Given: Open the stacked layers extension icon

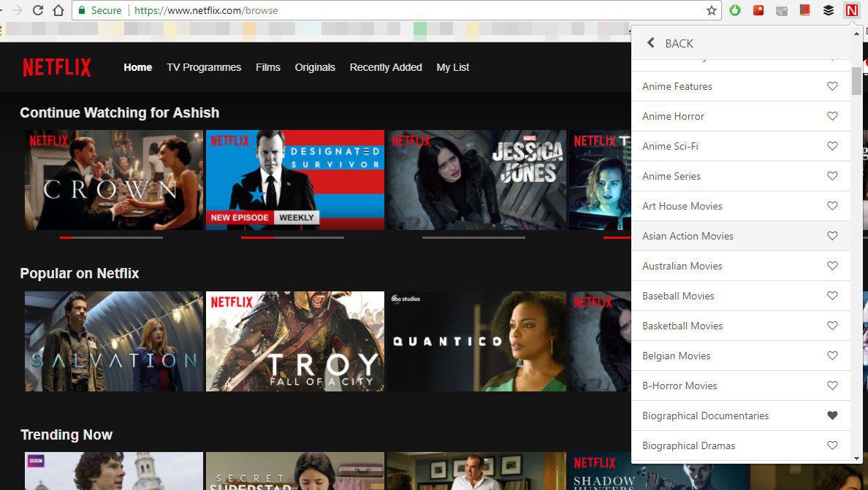Looking at the screenshot, I should [x=828, y=10].
